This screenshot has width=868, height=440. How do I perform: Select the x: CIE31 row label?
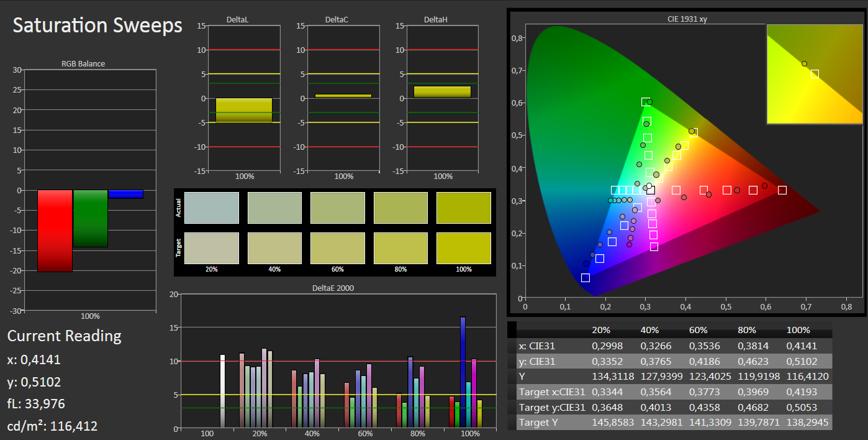pyautogui.click(x=537, y=346)
